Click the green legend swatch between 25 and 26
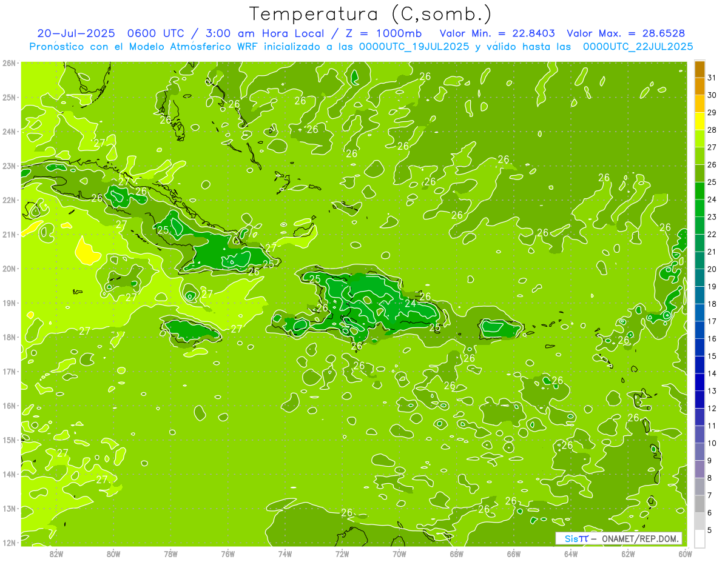This screenshot has width=728, height=562. point(699,173)
